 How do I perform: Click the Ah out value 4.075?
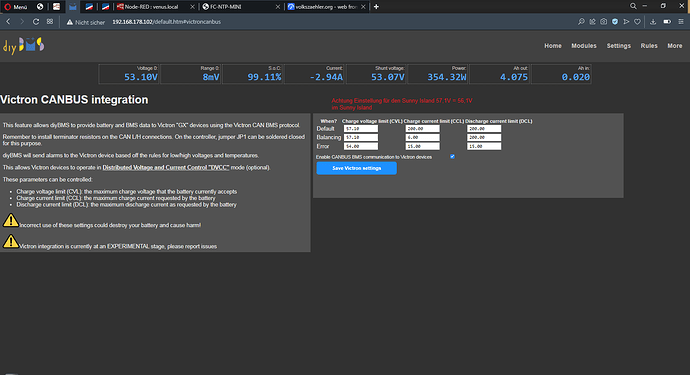pos(514,77)
